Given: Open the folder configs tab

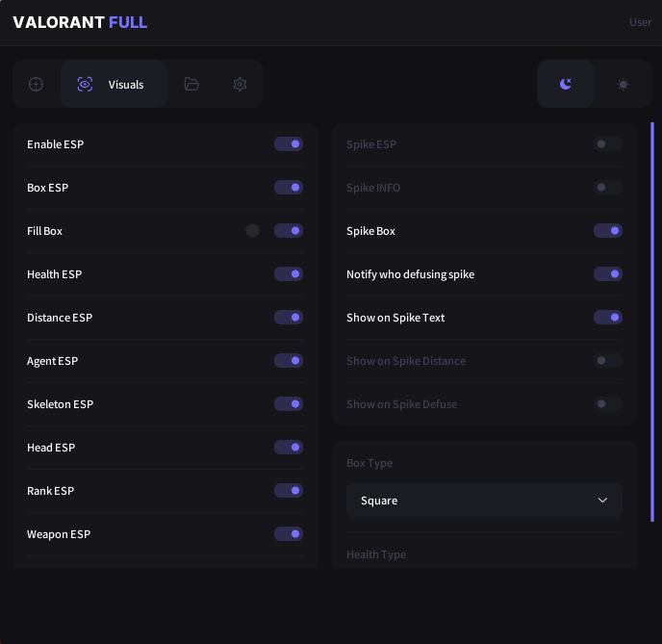Looking at the screenshot, I should coord(191,85).
